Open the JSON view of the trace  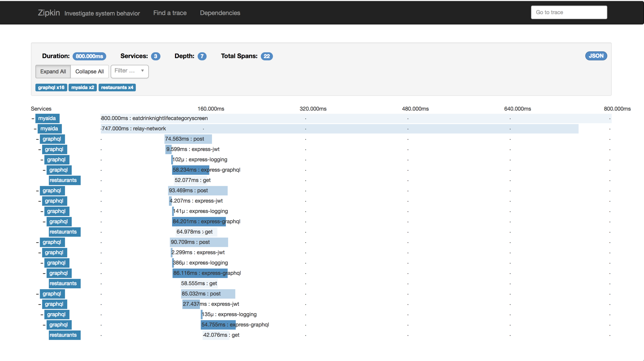click(x=596, y=56)
